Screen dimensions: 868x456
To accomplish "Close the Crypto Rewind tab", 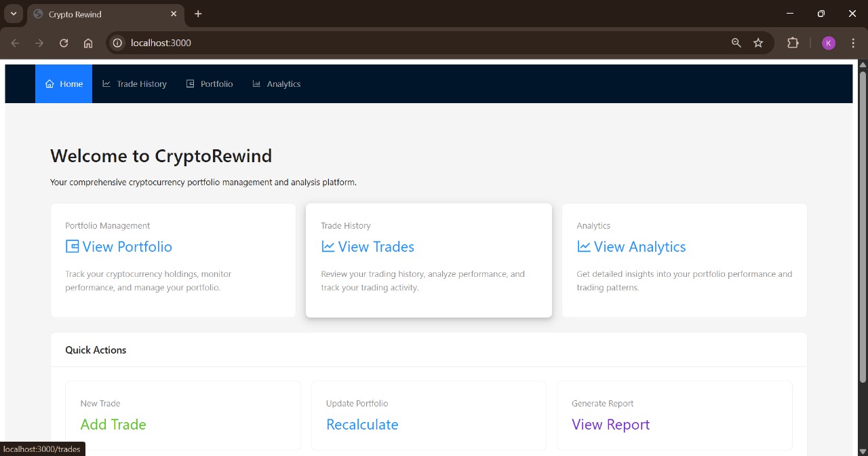I will pos(174,14).
